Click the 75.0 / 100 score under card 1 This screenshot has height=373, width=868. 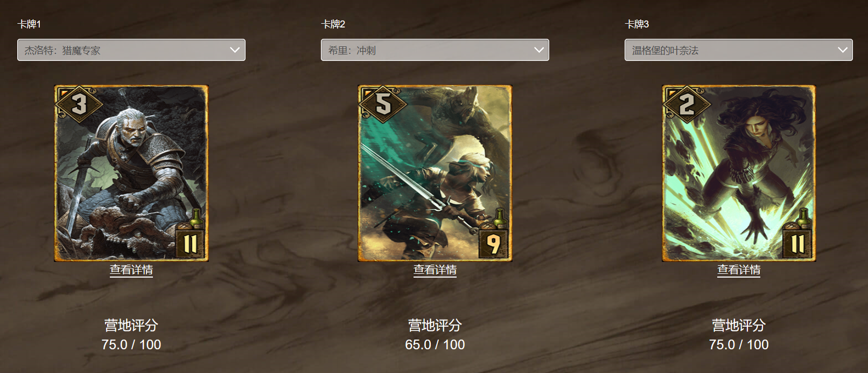point(131,344)
